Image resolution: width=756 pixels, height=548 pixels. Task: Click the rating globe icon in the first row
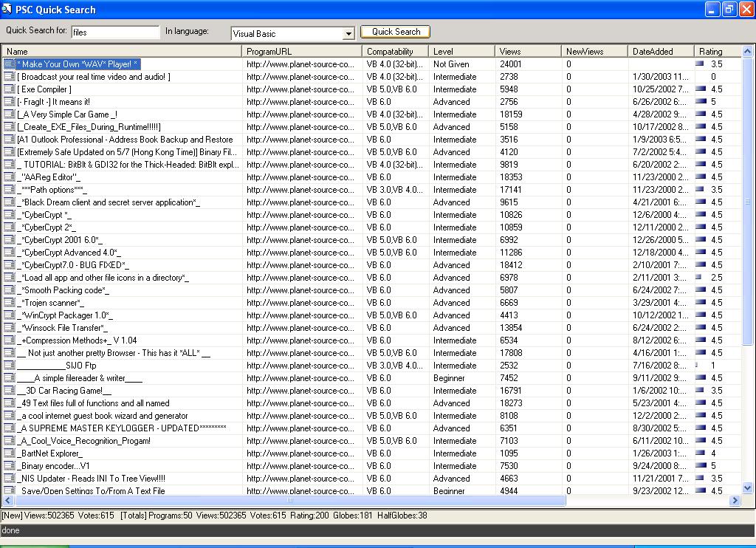[699, 64]
